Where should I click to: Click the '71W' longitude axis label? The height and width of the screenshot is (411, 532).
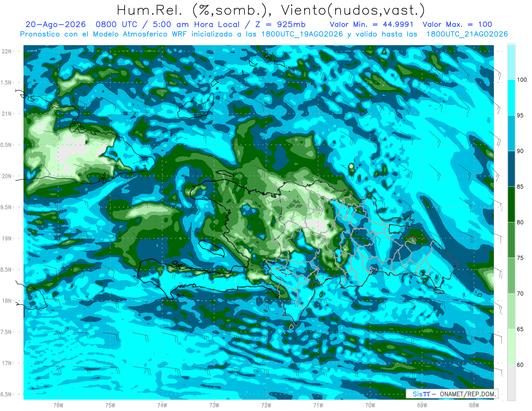(x=318, y=405)
